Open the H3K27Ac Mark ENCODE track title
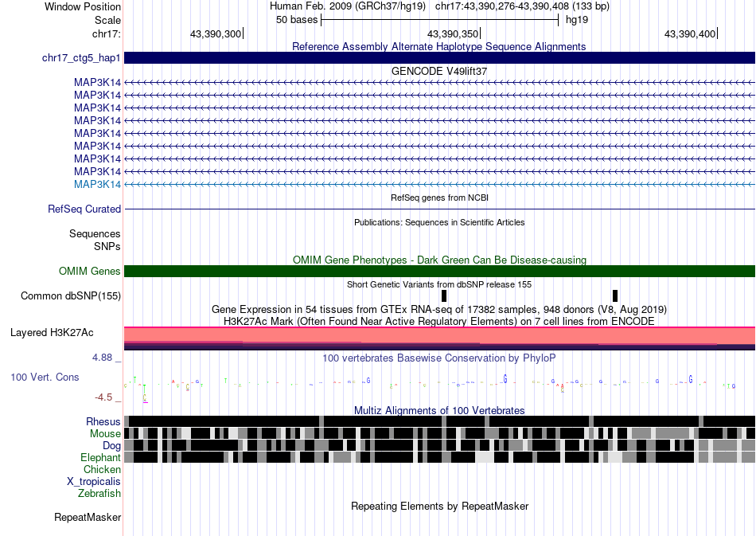This screenshot has height=536, width=756. [439, 321]
